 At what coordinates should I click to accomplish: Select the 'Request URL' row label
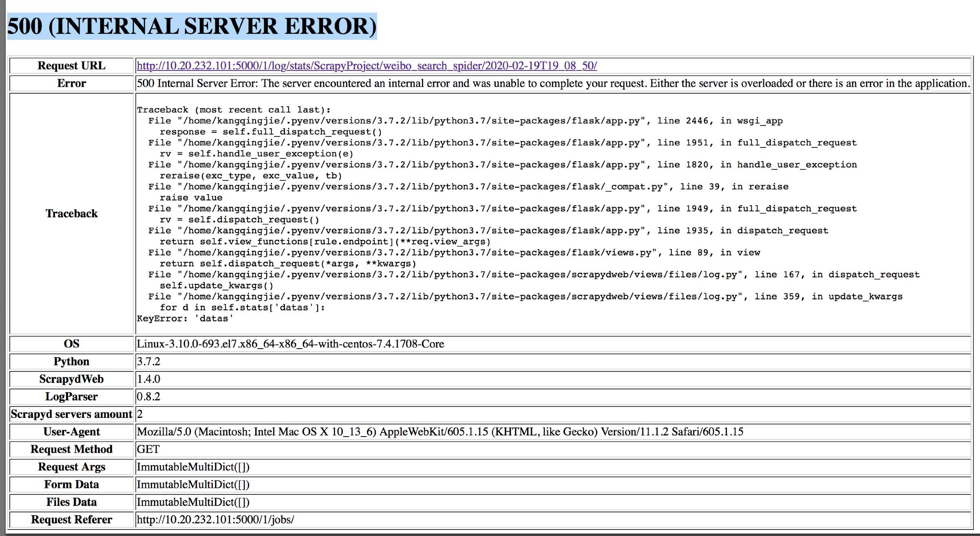[72, 66]
